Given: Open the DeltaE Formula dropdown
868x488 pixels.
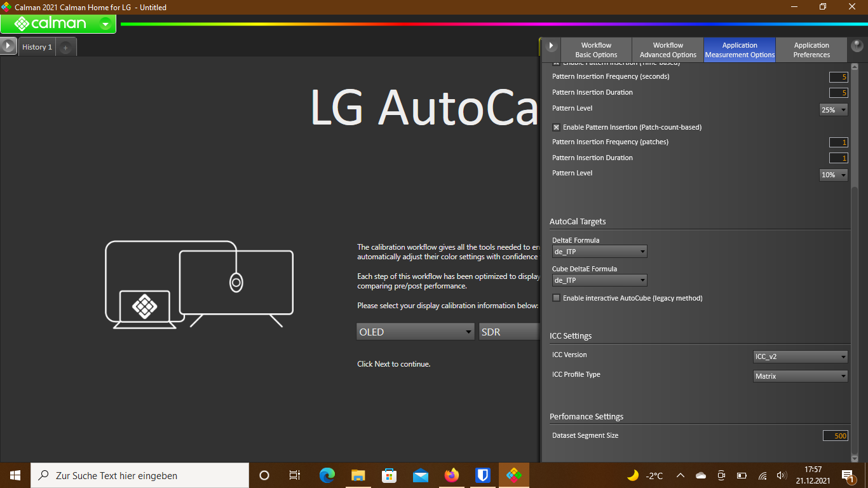Looking at the screenshot, I should tap(599, 252).
